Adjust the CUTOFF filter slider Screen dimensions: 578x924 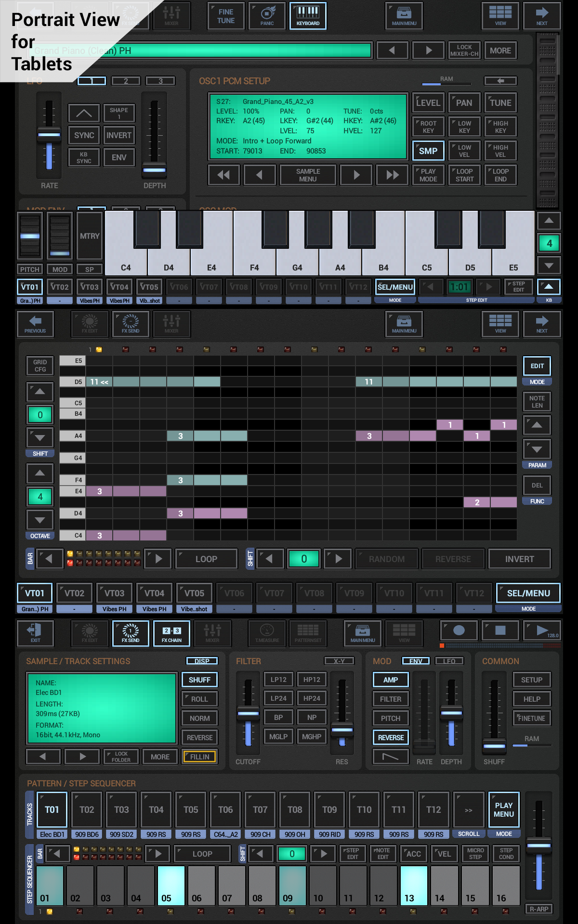coord(248,714)
